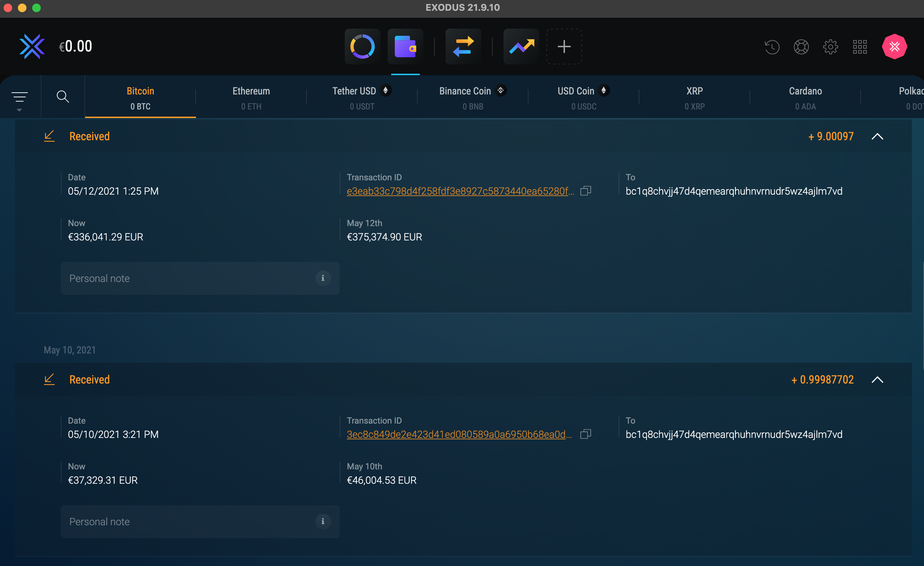Click received arrow icon for 0.99987702 transaction
This screenshot has width=924, height=566.
click(x=49, y=380)
